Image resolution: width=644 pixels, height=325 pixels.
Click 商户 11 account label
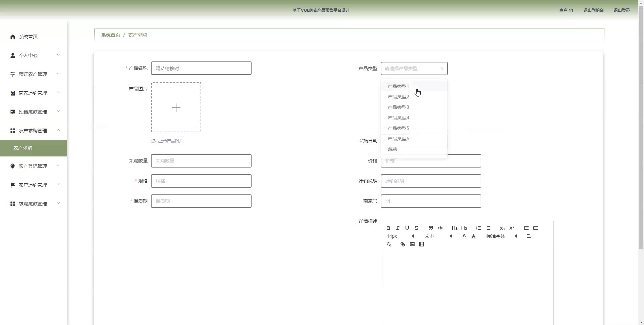click(566, 10)
